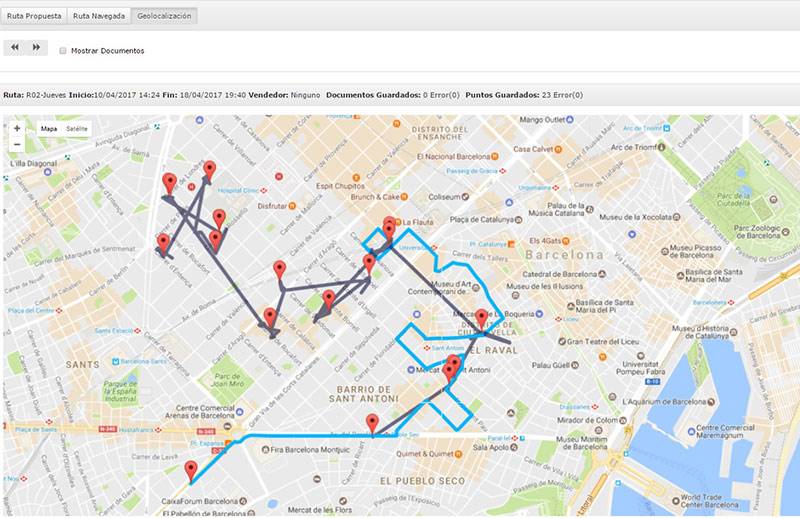Click the 'Ruta: R02-Jueves' label

coord(35,95)
